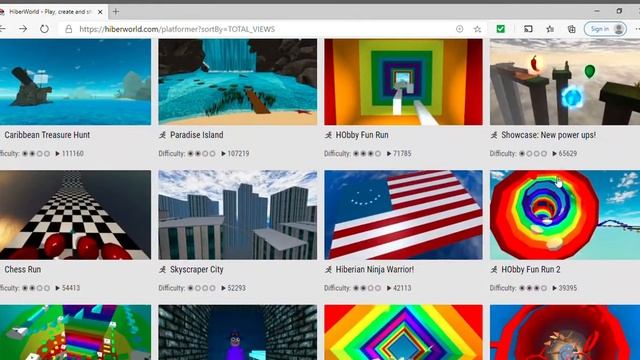Click the runner icon beside Showcase: New power ups!
Screen dimensions: 640x360
[x=494, y=135]
